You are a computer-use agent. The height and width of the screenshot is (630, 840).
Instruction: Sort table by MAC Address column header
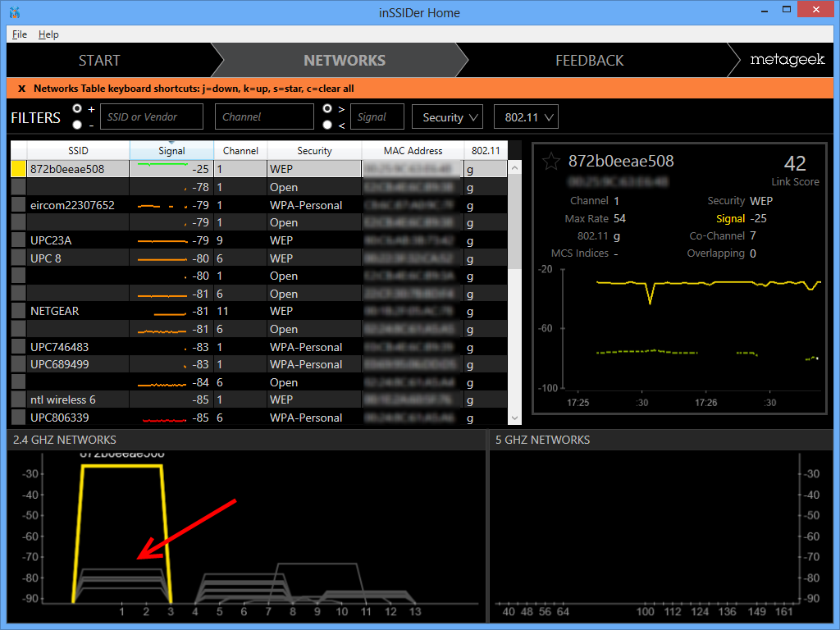413,151
